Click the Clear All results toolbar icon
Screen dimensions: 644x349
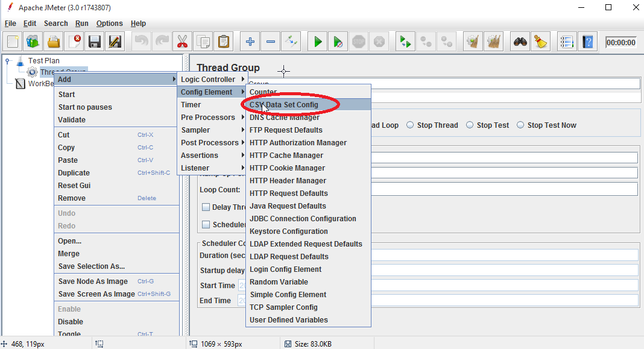click(x=493, y=42)
